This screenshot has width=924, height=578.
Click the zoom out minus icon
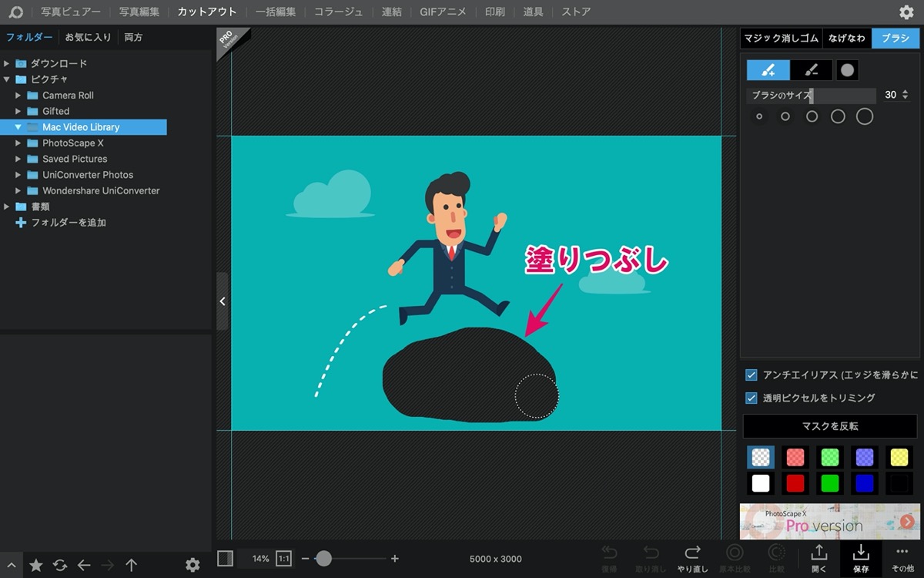point(305,558)
